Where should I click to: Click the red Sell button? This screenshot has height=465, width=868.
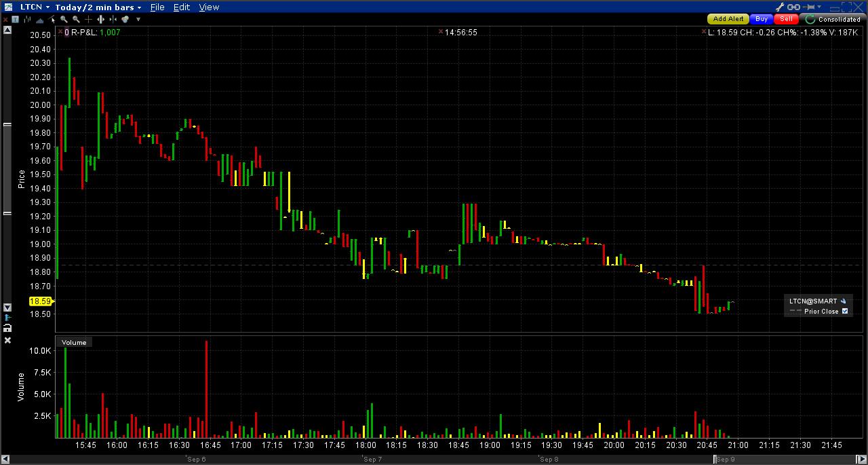coord(786,19)
